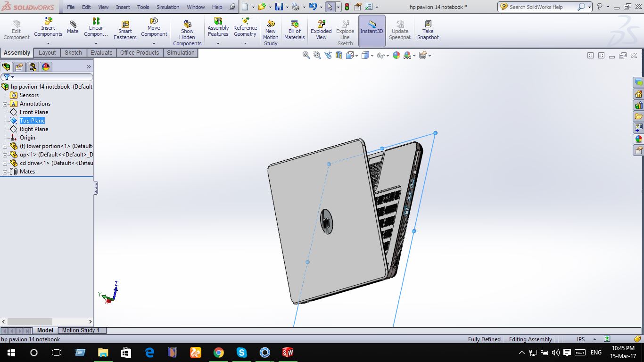Click the Sensors folder
Image resolution: width=644 pixels, height=362 pixels.
[29, 95]
